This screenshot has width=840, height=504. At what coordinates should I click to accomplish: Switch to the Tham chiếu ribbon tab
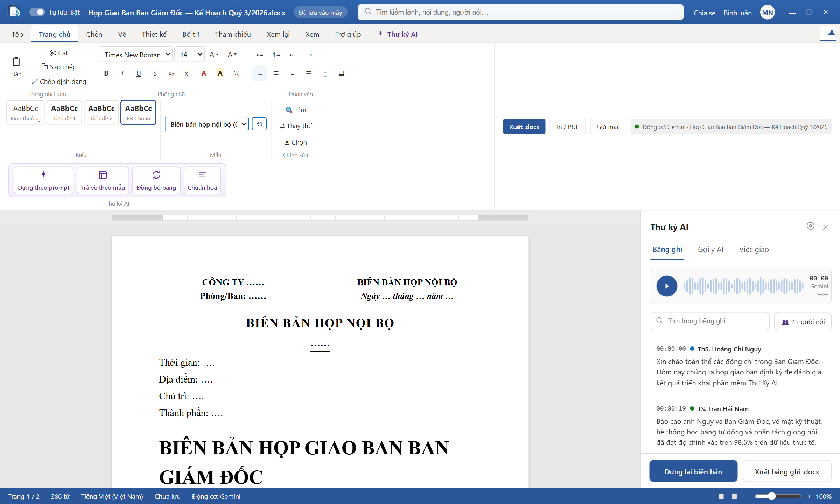tap(233, 34)
